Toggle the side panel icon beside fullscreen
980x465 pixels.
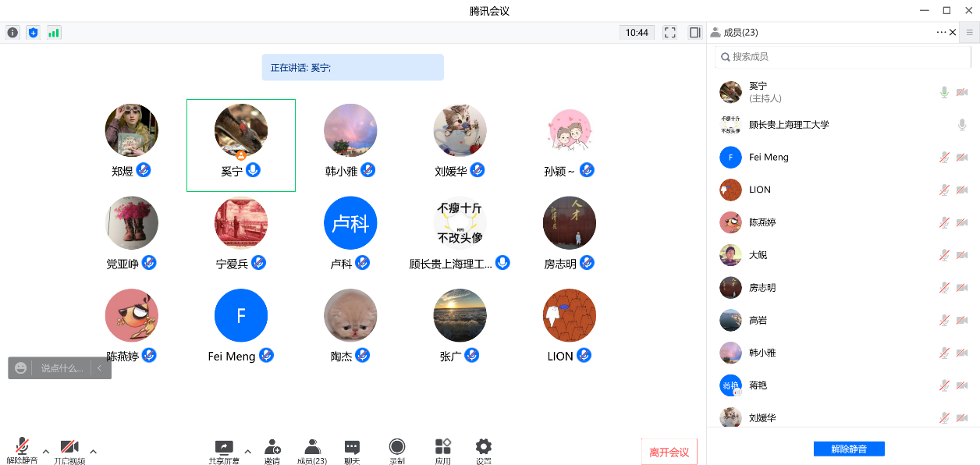click(694, 33)
